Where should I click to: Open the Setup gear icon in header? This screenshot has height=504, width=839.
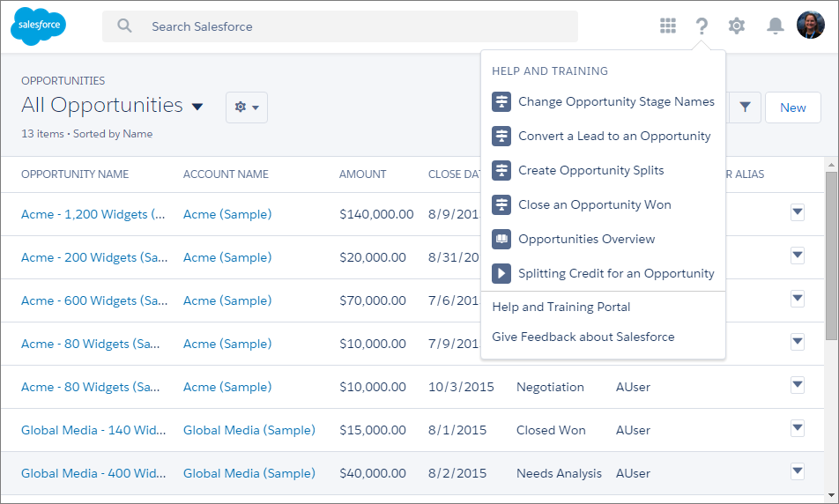(x=737, y=26)
